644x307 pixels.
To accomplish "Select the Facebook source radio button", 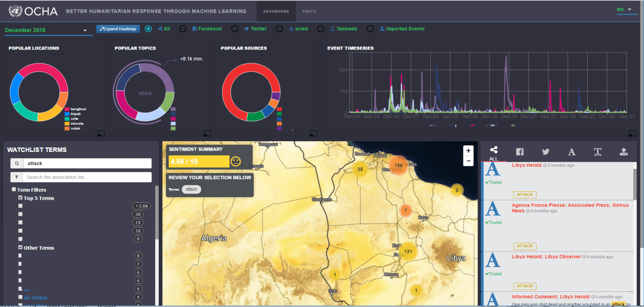I will click(183, 29).
